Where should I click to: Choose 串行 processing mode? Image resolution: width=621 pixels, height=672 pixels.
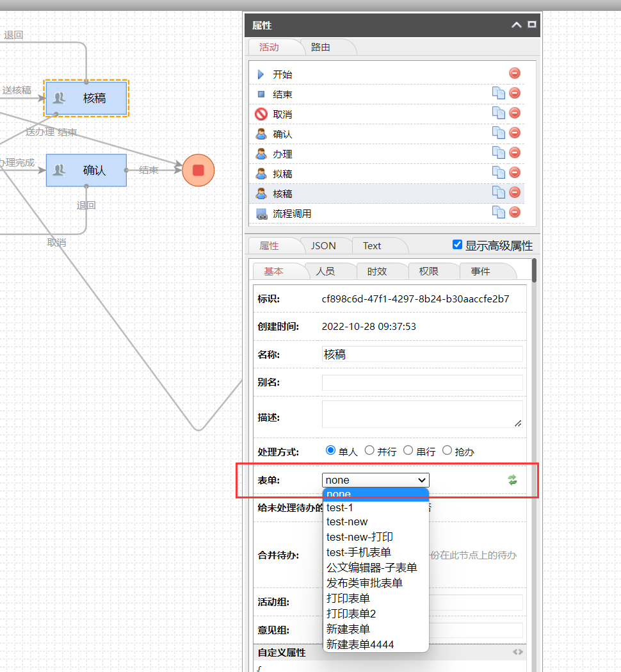point(408,450)
